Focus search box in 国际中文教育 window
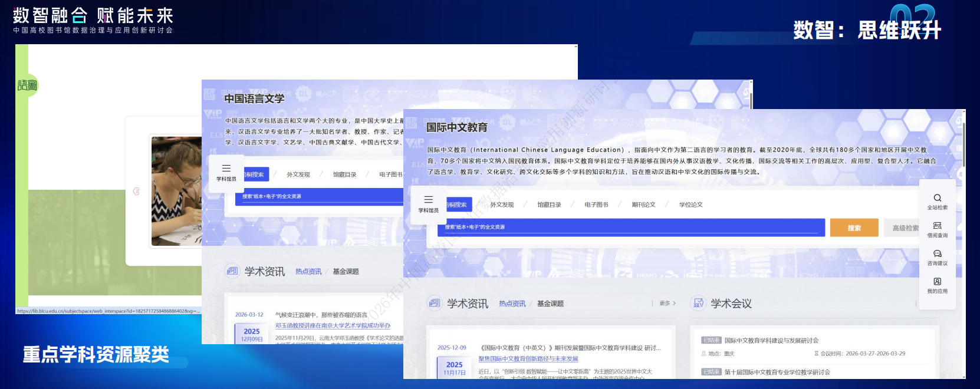This screenshot has width=980, height=389. (x=631, y=227)
